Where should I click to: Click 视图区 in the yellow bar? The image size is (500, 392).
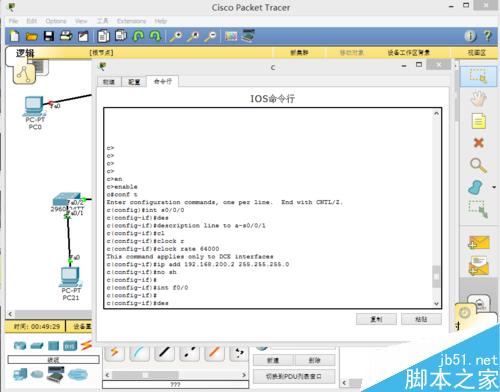pyautogui.click(x=477, y=53)
